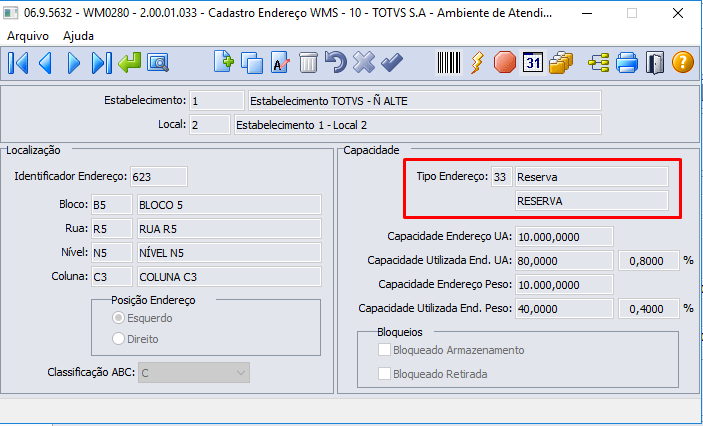703x426 pixels.
Task: Click the Nível code field N5
Action: (x=112, y=253)
